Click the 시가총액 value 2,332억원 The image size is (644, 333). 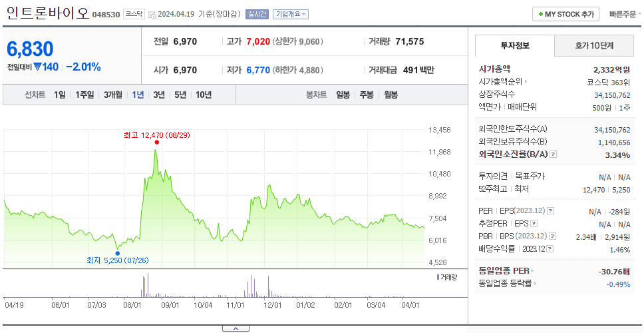(x=612, y=69)
